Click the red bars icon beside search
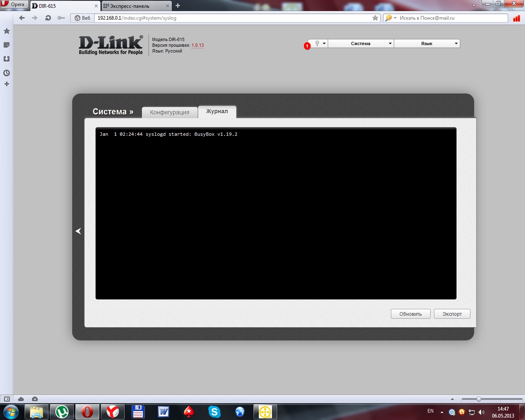The height and width of the screenshot is (420, 525). click(x=516, y=18)
